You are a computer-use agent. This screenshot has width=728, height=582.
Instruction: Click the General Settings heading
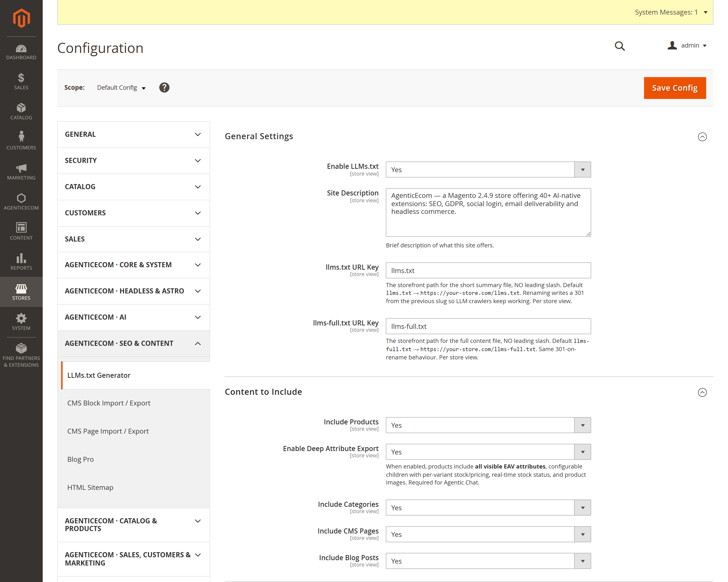[x=259, y=136]
